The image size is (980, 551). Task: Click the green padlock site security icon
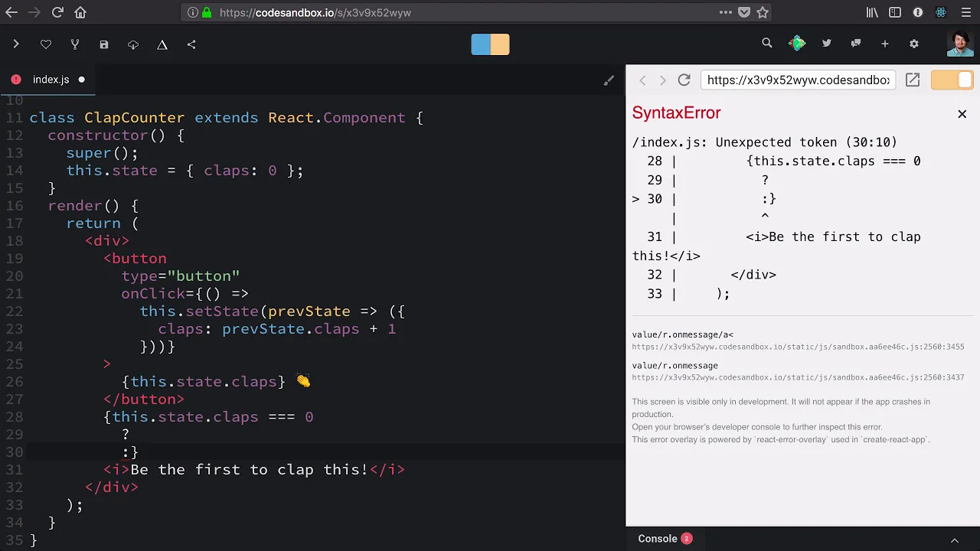(206, 12)
